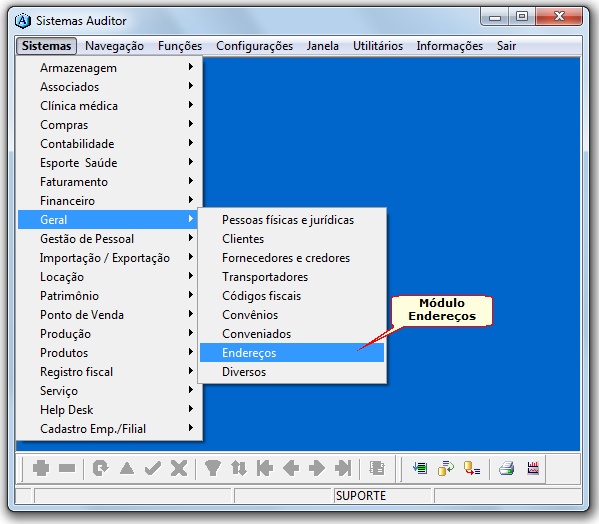Click the SUPORTE status bar panel
Screen dimensions: 599x524
point(382,496)
